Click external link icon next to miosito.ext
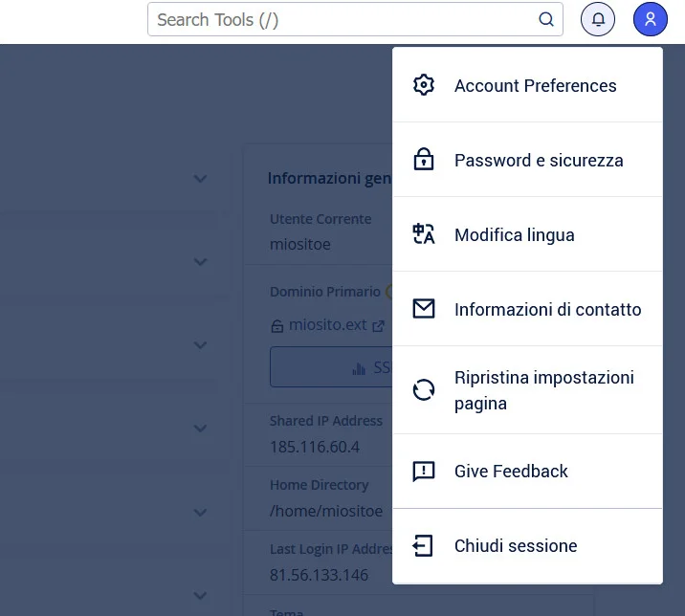Viewport: 685px width, 616px height. click(x=378, y=326)
